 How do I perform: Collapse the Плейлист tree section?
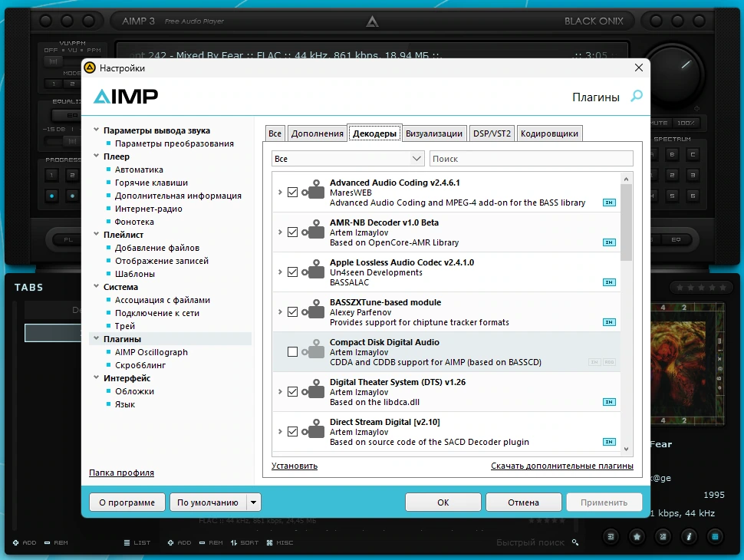pos(97,234)
